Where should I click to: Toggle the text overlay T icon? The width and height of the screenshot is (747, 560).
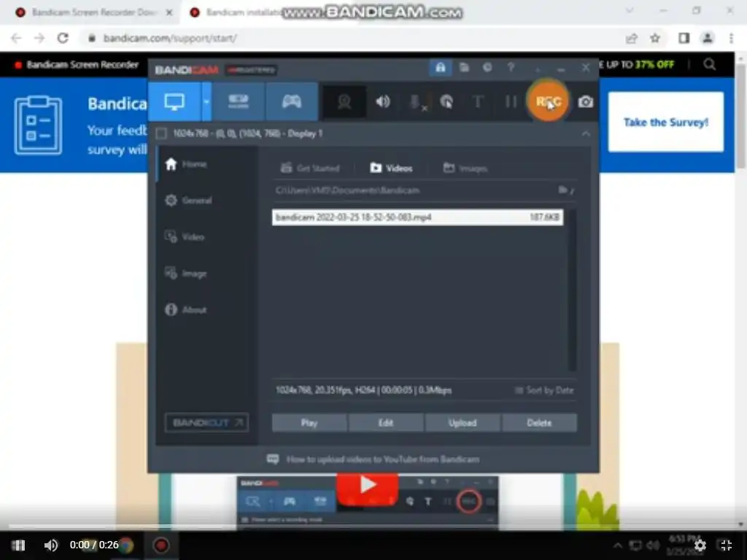(478, 101)
